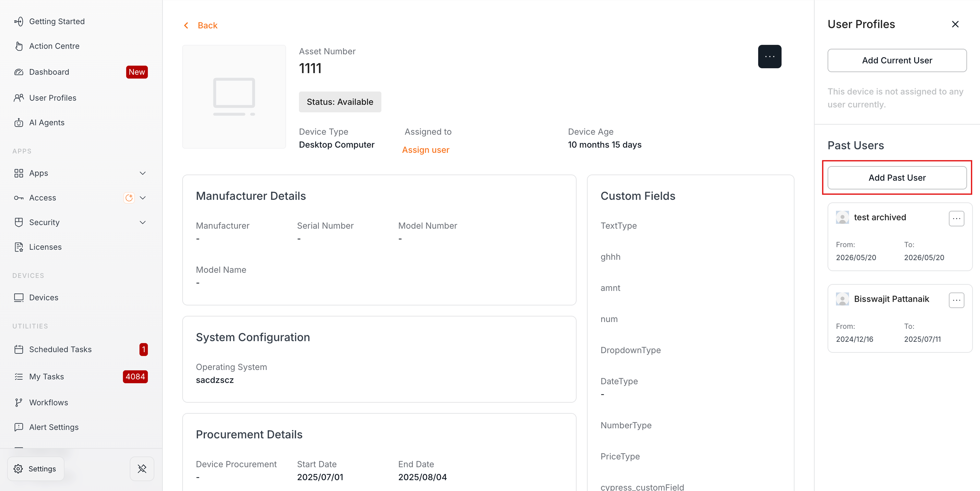Open options menu for Bisswajit Pattanaik
Viewport: 980px width, 491px height.
coord(956,300)
